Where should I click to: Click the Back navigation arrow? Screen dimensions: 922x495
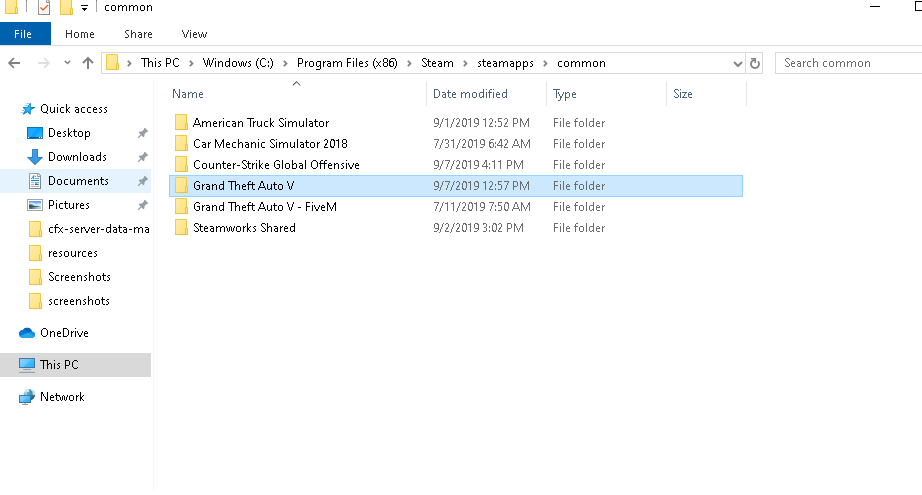[x=14, y=63]
